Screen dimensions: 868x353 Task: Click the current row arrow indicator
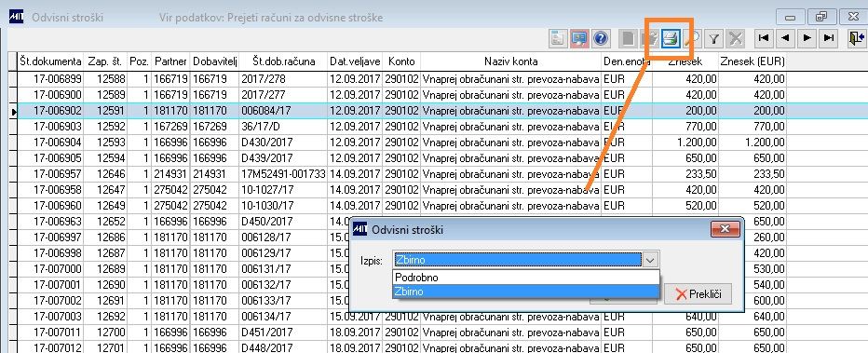coord(13,111)
